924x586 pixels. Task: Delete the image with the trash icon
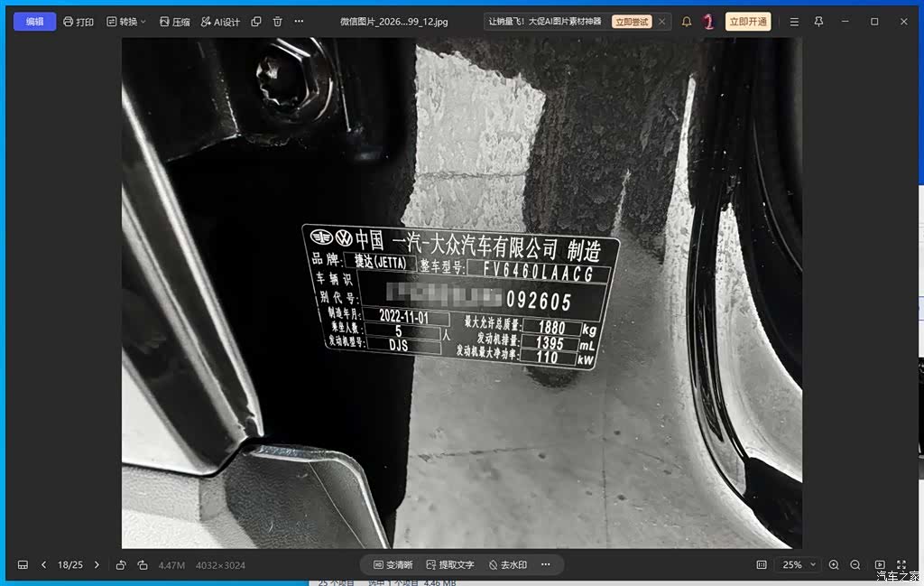(278, 22)
